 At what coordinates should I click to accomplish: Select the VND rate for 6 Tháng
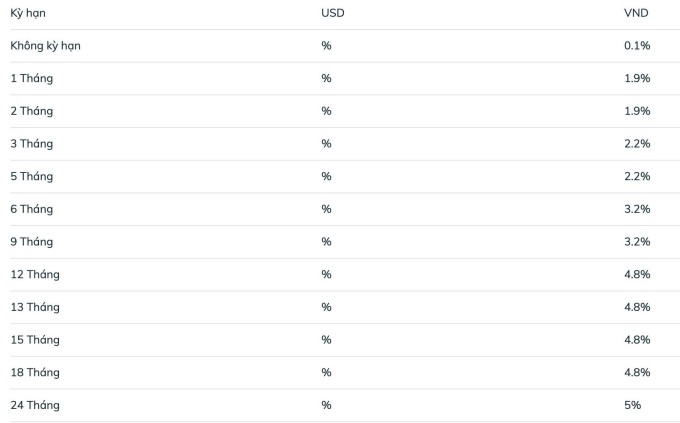click(637, 209)
